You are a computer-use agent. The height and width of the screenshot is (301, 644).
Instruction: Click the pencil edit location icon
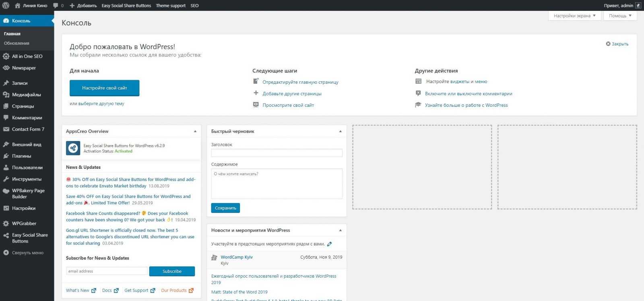coord(329,244)
